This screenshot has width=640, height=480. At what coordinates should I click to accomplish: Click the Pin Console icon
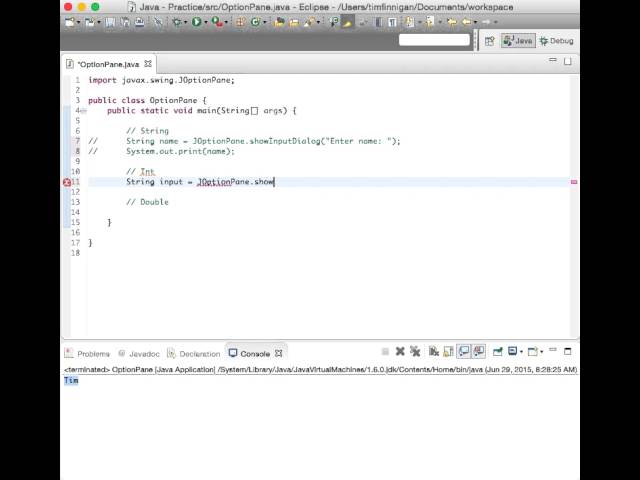point(497,351)
